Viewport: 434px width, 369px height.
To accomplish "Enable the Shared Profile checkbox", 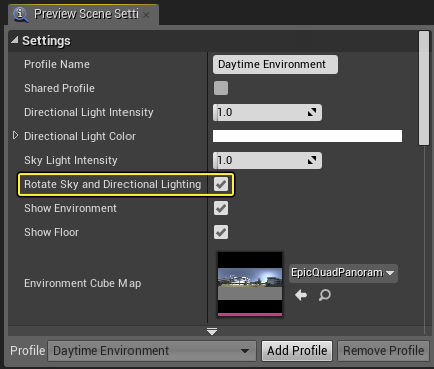I will (x=221, y=88).
